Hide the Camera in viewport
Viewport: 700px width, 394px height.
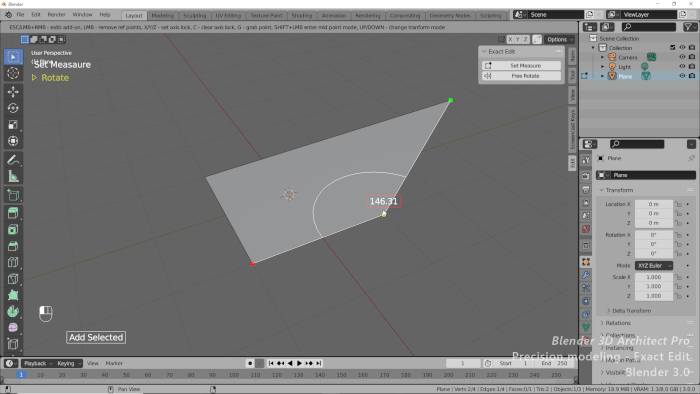click(x=682, y=57)
